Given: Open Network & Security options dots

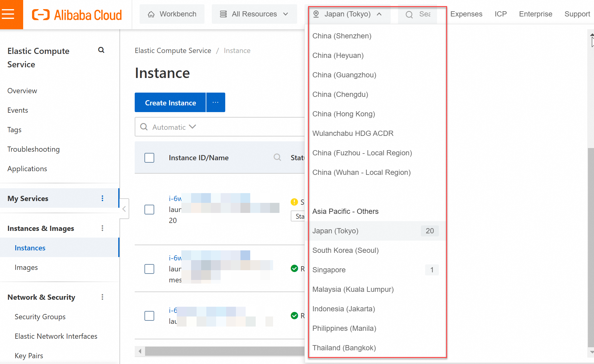Looking at the screenshot, I should pos(102,297).
